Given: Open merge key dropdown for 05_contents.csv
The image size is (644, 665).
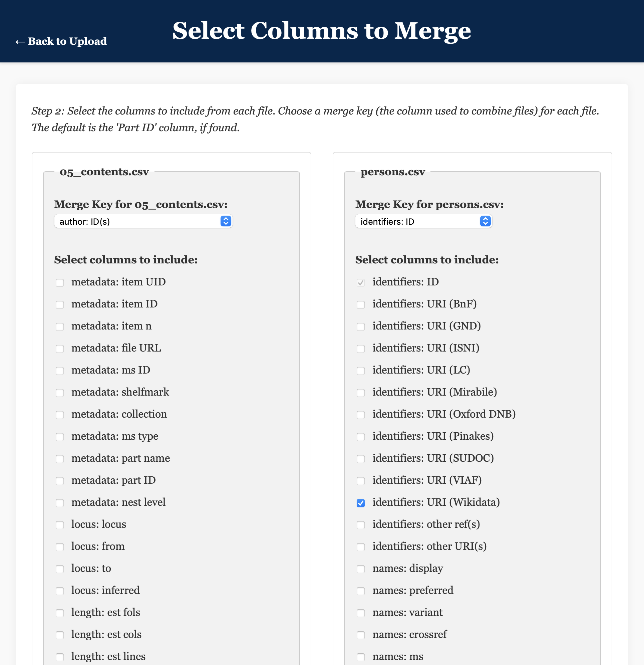Looking at the screenshot, I should tap(143, 221).
